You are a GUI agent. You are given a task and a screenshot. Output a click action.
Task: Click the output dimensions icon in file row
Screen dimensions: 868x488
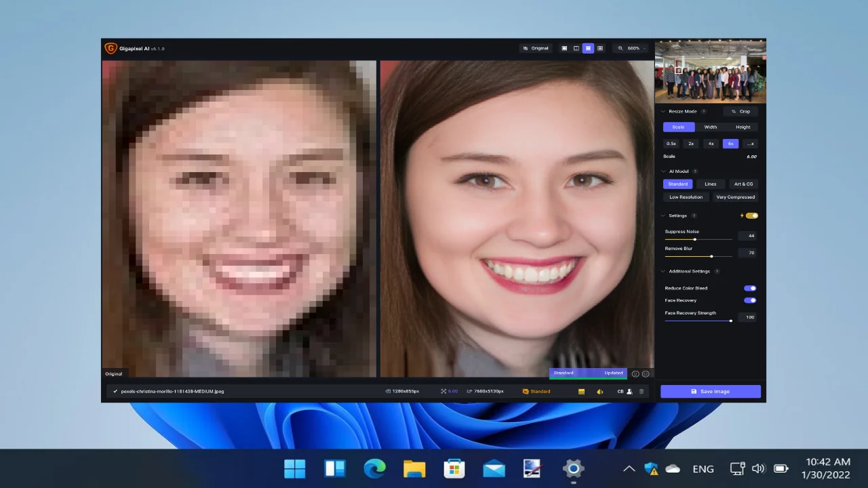pyautogui.click(x=469, y=391)
